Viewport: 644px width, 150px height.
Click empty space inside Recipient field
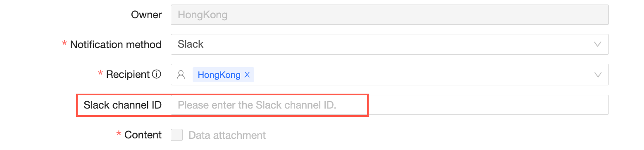point(422,75)
